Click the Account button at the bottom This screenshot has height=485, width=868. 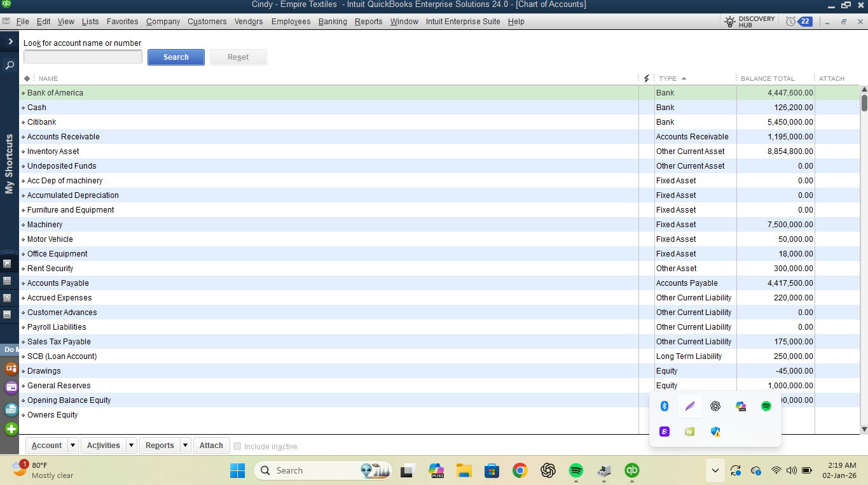[x=46, y=446]
